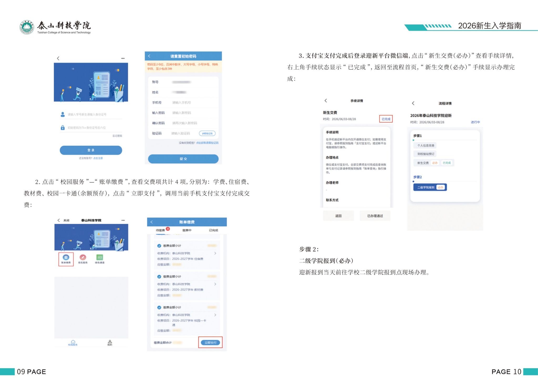Tap back arrow on the login screen
The height and width of the screenshot is (392, 538).
click(x=58, y=58)
